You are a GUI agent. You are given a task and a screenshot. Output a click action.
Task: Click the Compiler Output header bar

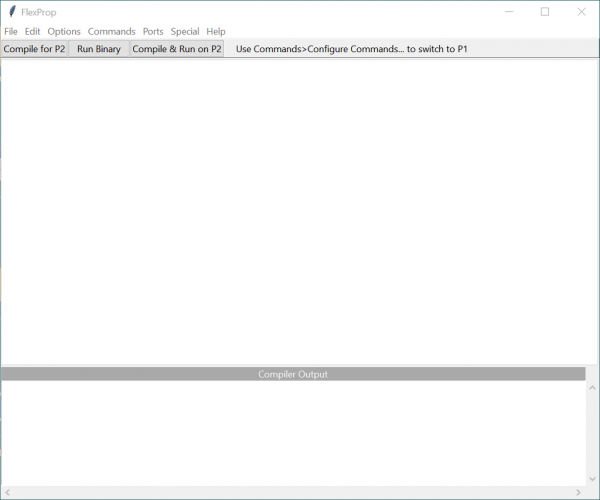pyautogui.click(x=293, y=374)
